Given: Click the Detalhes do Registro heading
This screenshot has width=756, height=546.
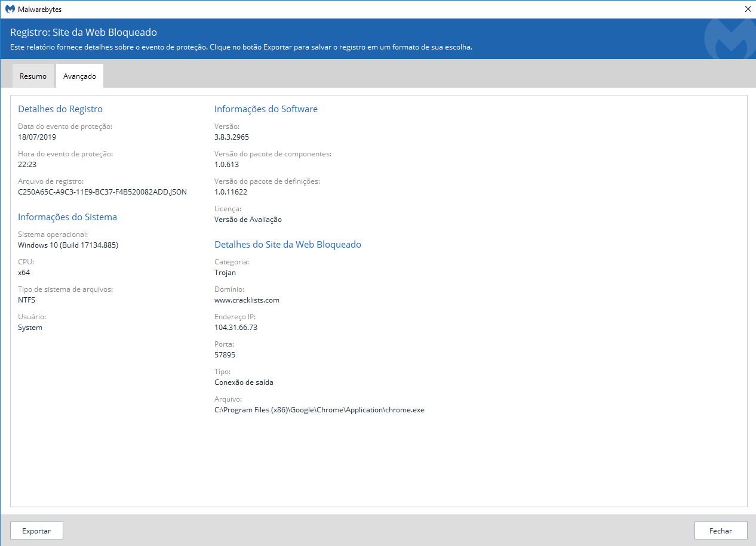Looking at the screenshot, I should click(60, 109).
